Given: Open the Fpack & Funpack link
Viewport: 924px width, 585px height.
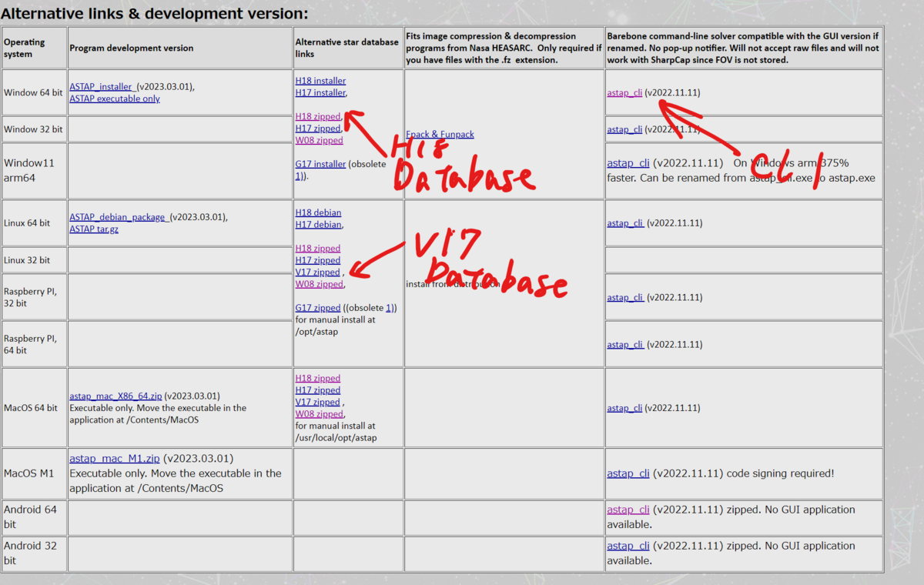Looking at the screenshot, I should [x=440, y=135].
